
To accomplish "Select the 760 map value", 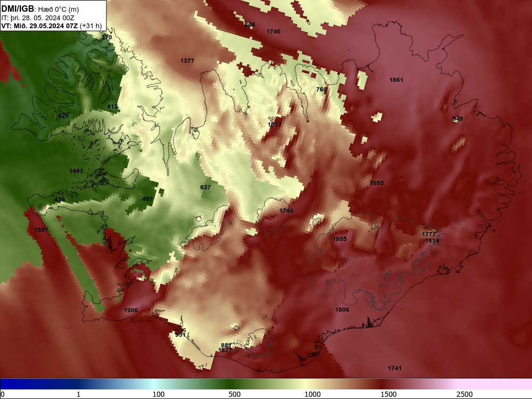I will click(321, 89).
